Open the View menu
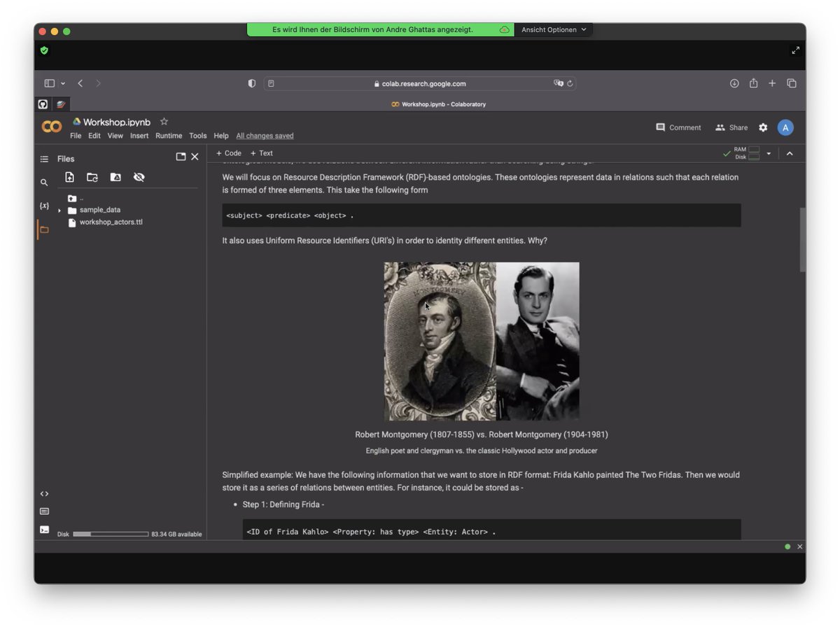Image resolution: width=840 pixels, height=629 pixels. [115, 136]
